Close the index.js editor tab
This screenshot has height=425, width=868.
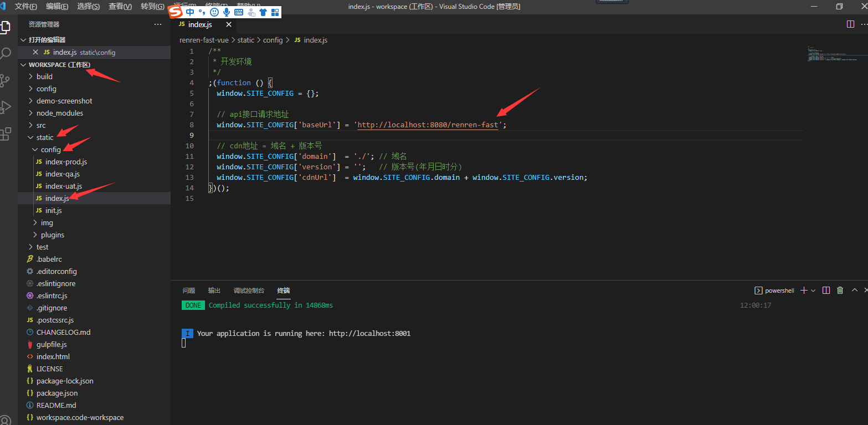pos(229,24)
